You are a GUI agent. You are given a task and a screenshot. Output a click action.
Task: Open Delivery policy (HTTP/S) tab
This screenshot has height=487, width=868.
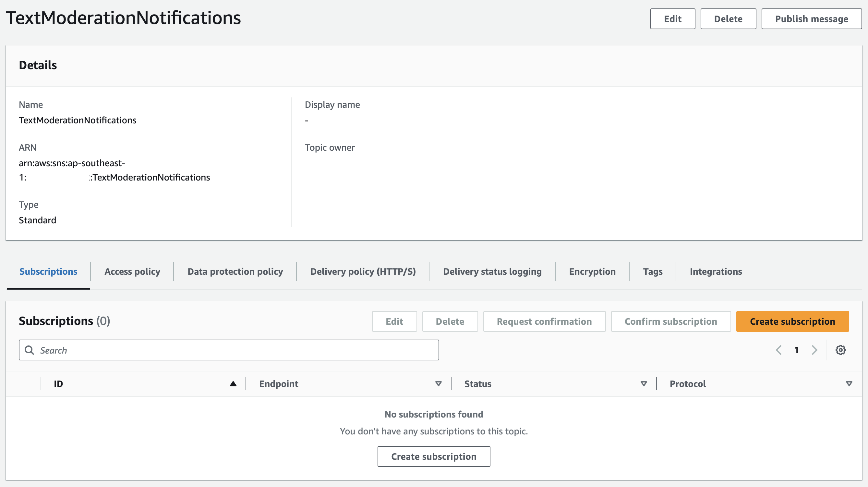[363, 271]
